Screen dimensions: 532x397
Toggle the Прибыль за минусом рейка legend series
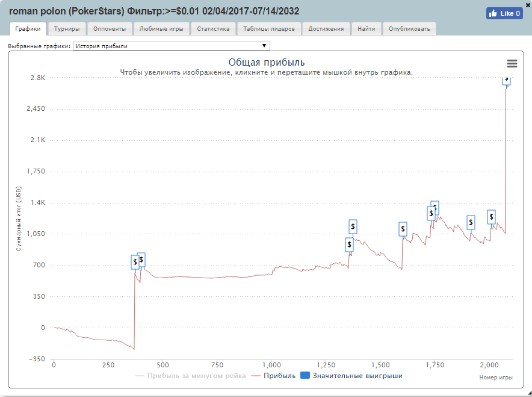[190, 376]
